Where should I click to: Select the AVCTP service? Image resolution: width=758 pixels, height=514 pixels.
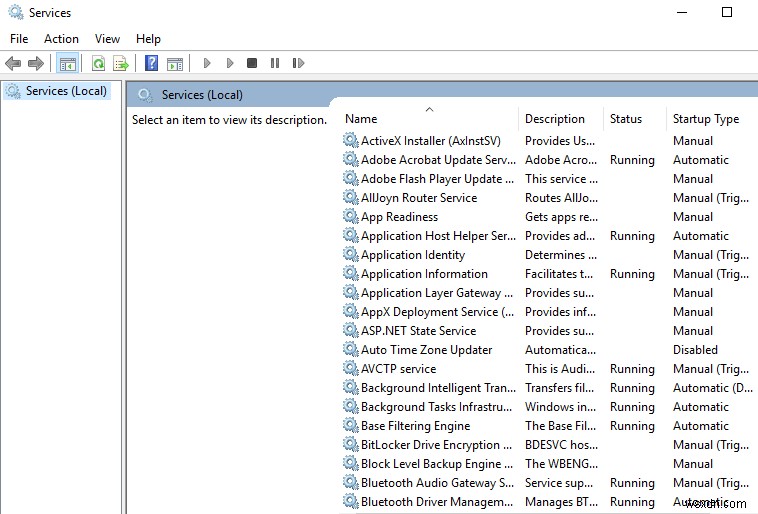549,369
